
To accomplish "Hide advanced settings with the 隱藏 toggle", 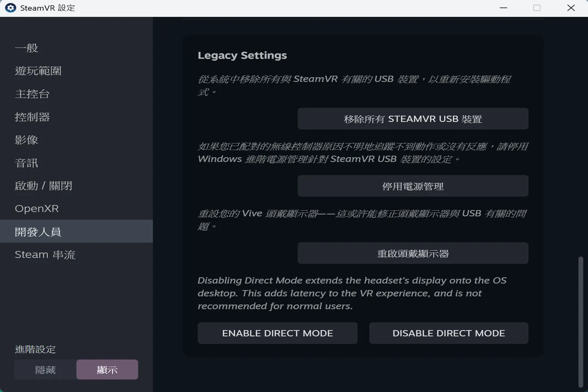I will [46, 369].
